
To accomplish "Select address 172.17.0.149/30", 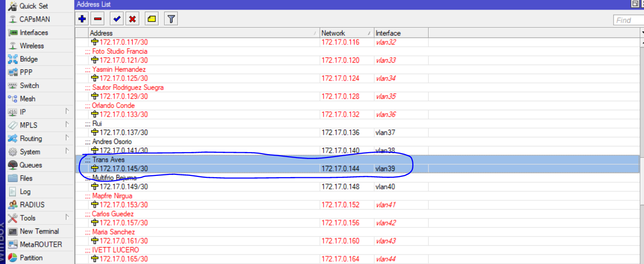I will (124, 186).
